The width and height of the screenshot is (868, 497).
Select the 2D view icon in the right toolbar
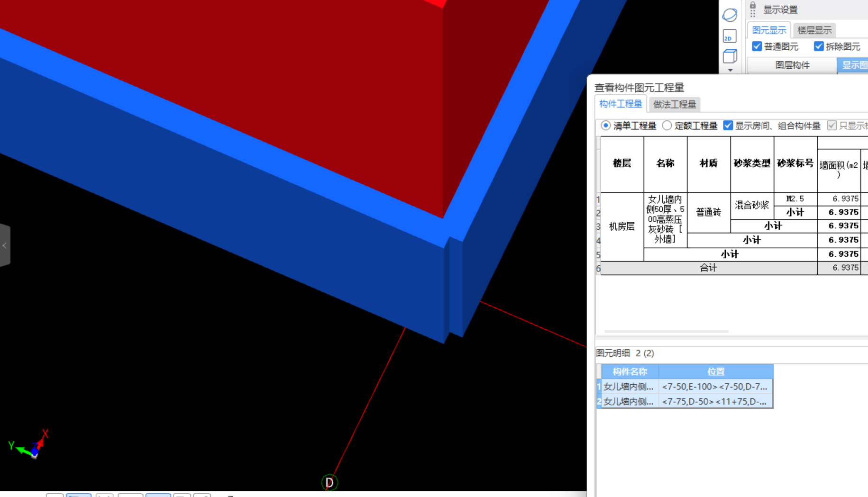pos(729,36)
